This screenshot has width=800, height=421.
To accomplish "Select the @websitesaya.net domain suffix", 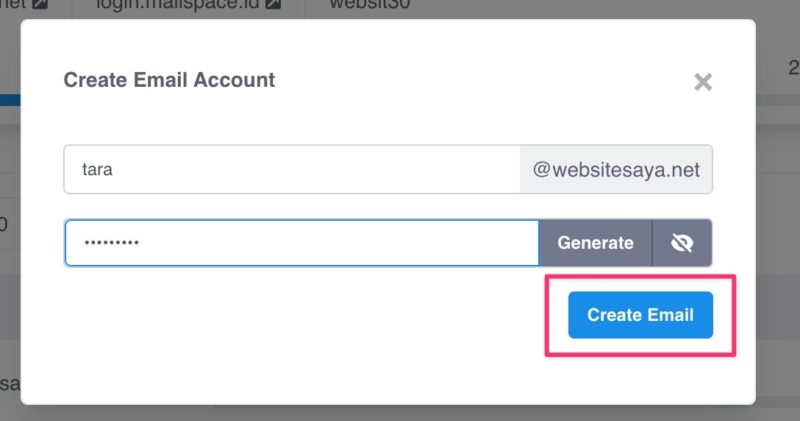I will coord(616,169).
